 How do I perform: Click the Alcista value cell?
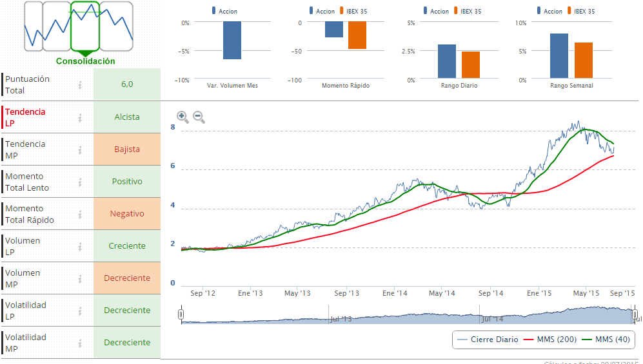click(x=127, y=117)
